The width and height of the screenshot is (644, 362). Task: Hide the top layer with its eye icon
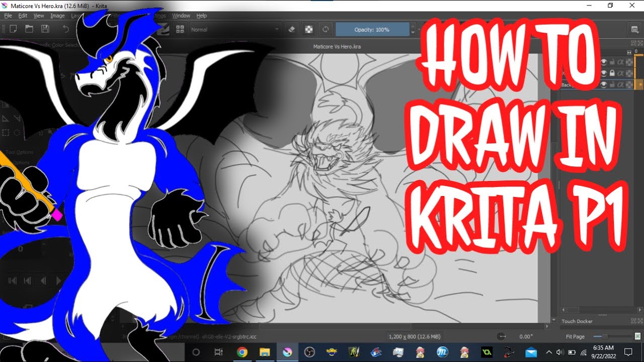click(604, 62)
